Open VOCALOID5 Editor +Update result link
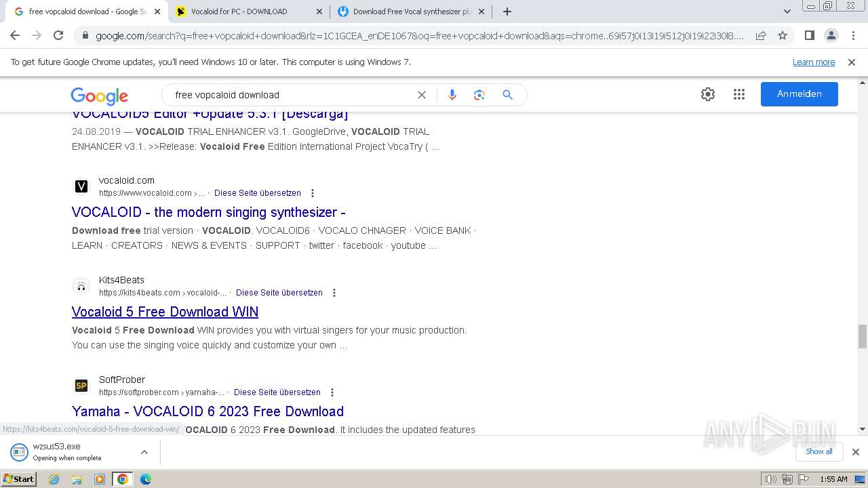This screenshot has width=868, height=488. [210, 114]
